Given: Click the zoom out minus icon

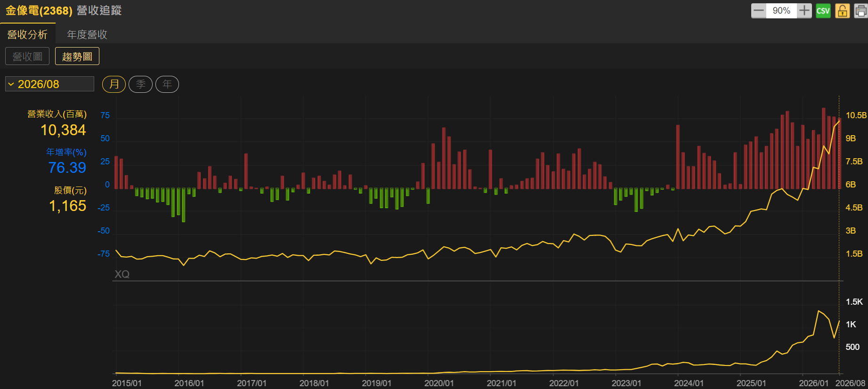Looking at the screenshot, I should pos(758,11).
